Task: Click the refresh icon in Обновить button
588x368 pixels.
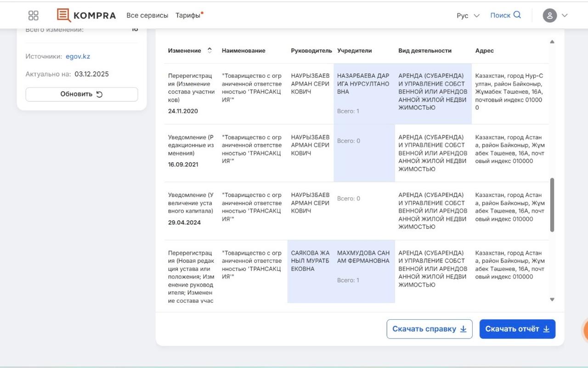Action: coord(99,94)
